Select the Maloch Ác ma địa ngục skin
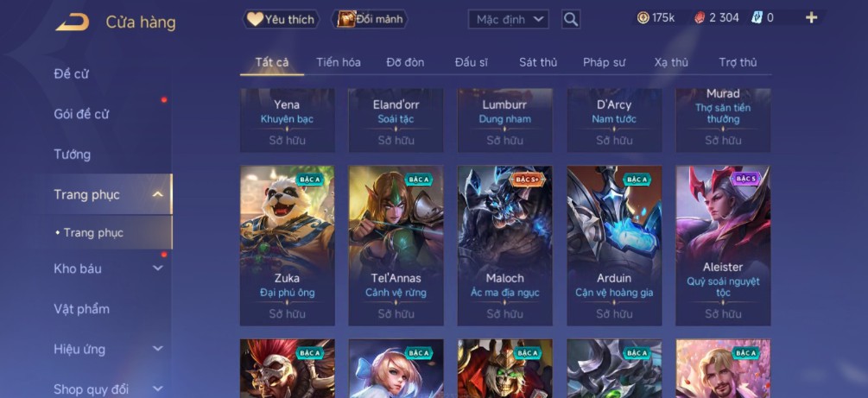The image size is (868, 398). coord(505,246)
